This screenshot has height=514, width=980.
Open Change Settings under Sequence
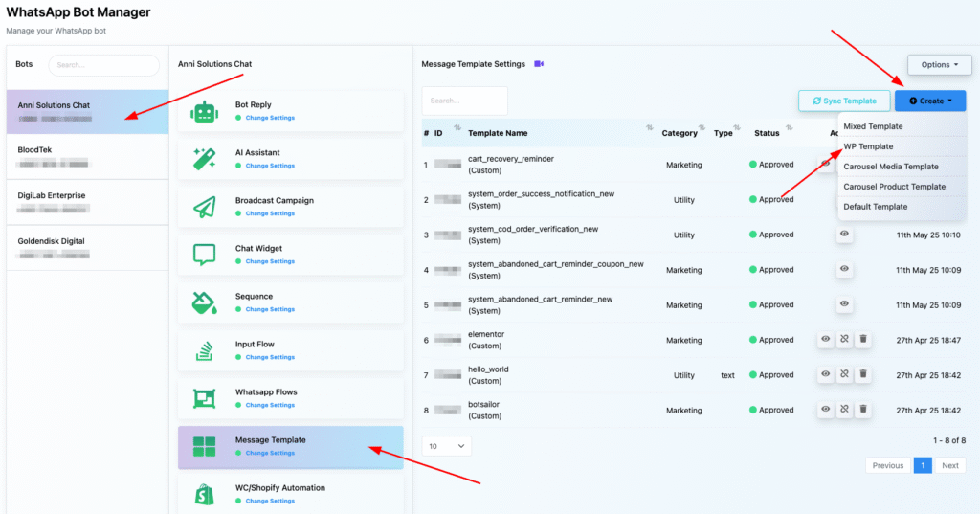[270, 309]
